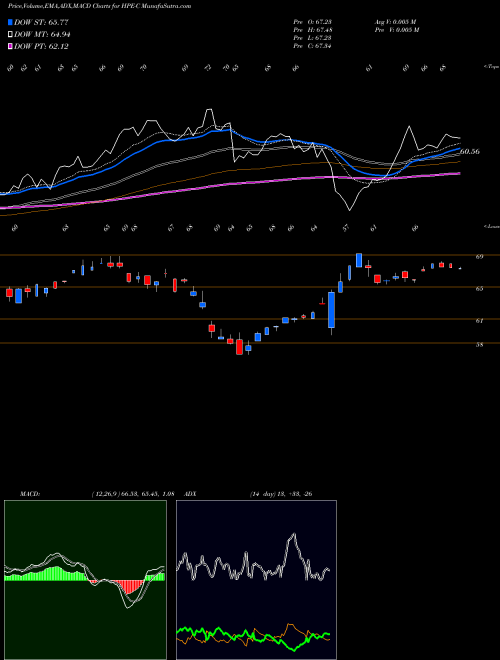Click the 61 price axis label
Image resolution: width=500 pixels, height=660 pixels.
[x=479, y=321]
